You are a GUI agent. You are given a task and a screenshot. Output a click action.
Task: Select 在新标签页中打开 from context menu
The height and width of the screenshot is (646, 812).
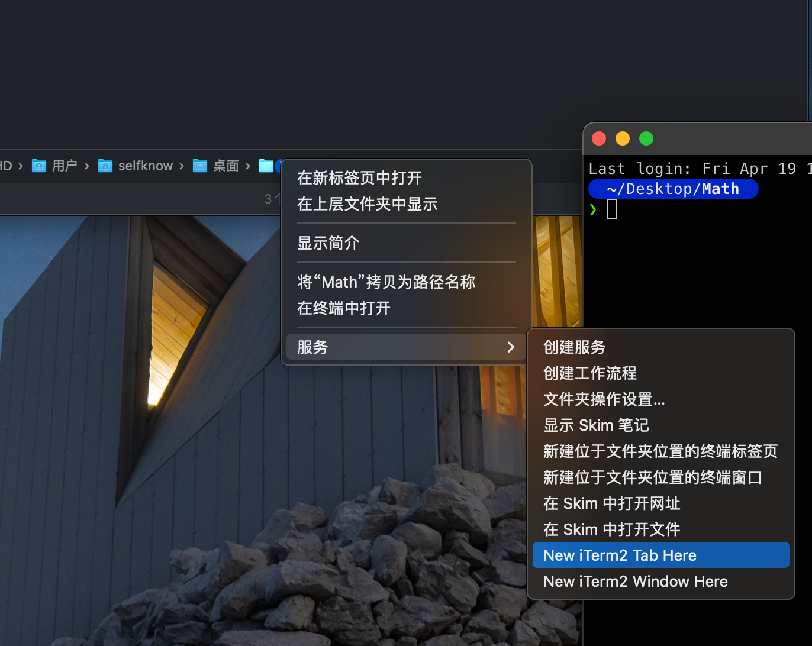point(359,178)
